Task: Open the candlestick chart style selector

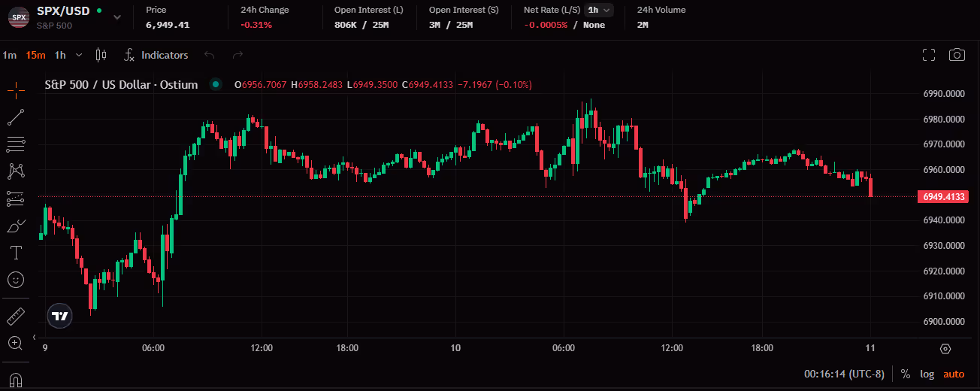Action: click(x=101, y=55)
